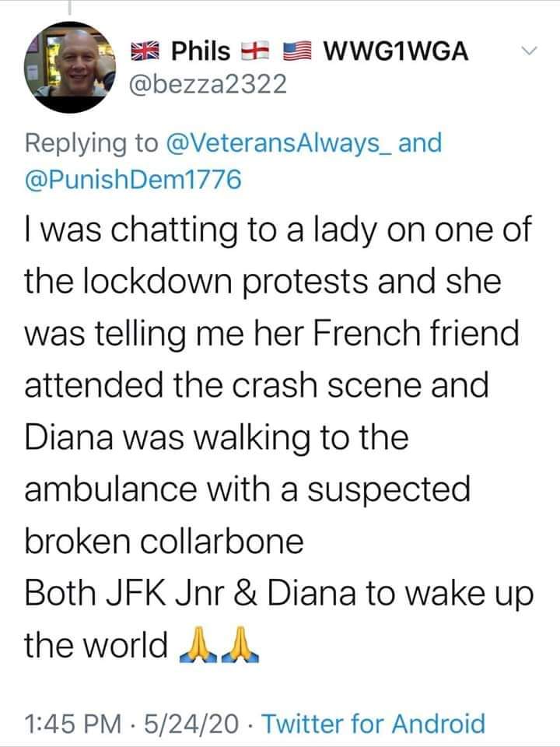The width and height of the screenshot is (560, 747).
Task: Click the 'broken collarbone' text line
Action: (163, 542)
